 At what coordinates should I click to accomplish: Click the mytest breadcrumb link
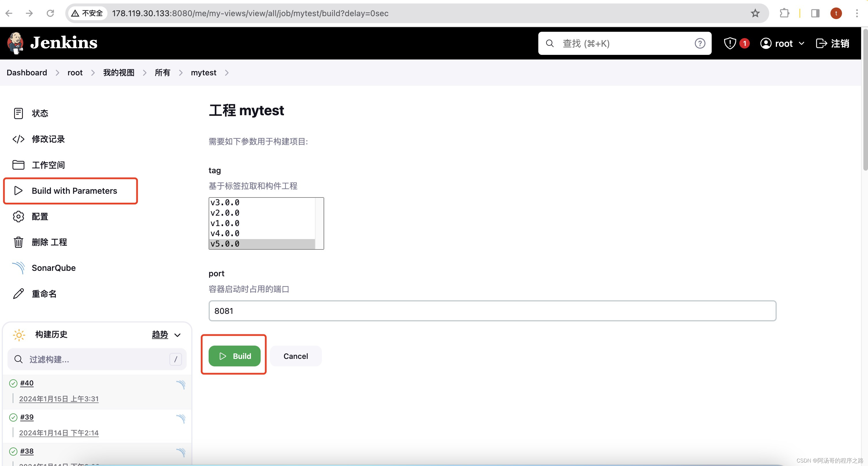[204, 72]
